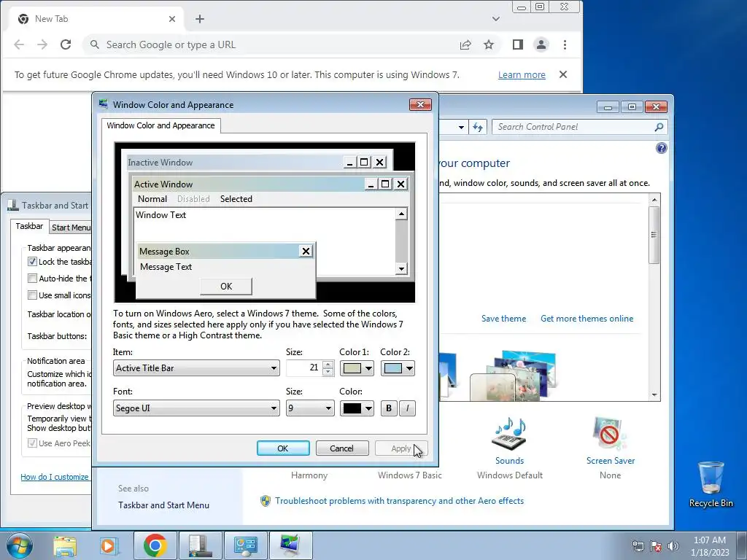
Task: Select the New Tab tab in Chrome
Action: [96, 19]
